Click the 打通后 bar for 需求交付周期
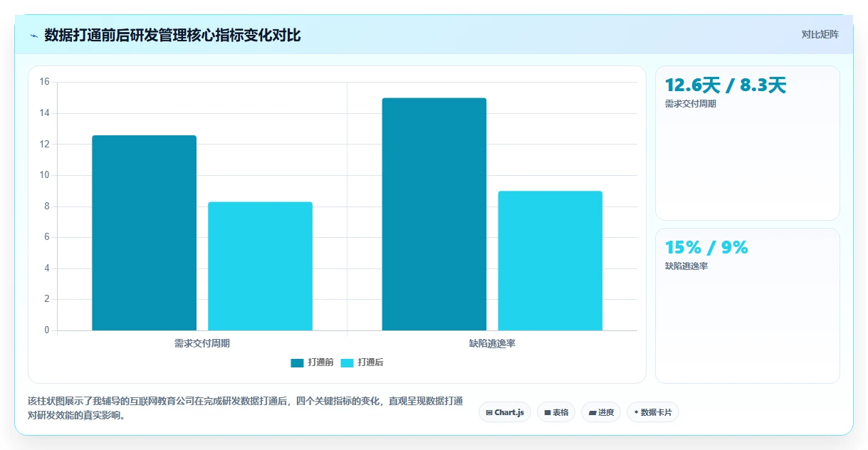 coord(260,266)
